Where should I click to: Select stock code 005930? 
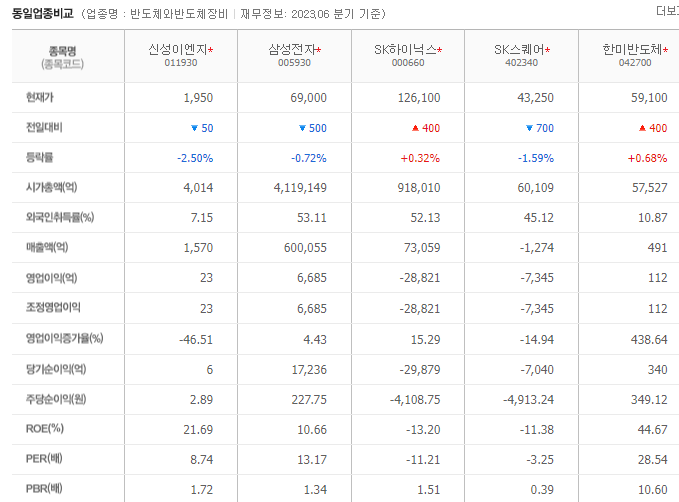pos(294,63)
